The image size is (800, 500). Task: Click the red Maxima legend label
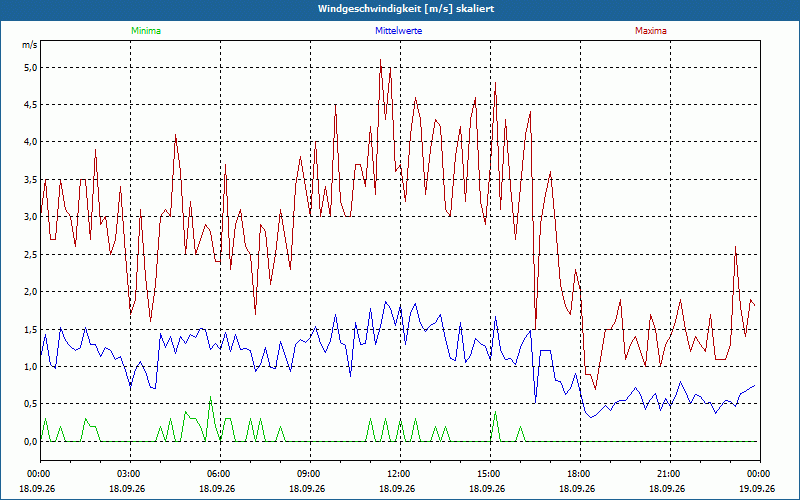(x=651, y=31)
